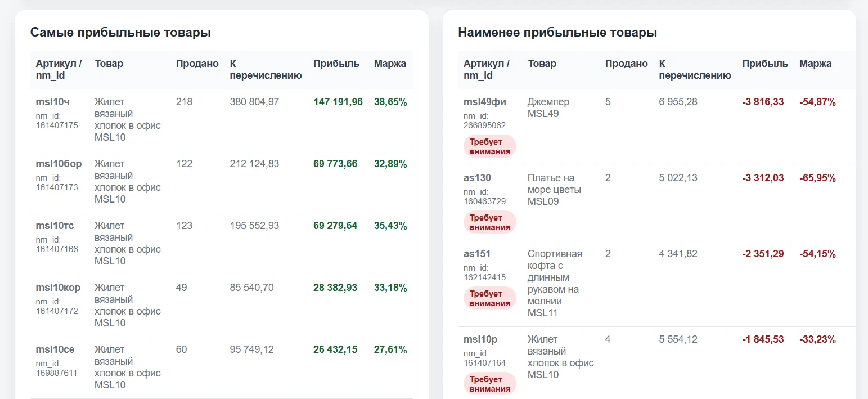Image resolution: width=868 pixels, height=399 pixels.
Task: Select article msl10тс
Action: [x=55, y=226]
